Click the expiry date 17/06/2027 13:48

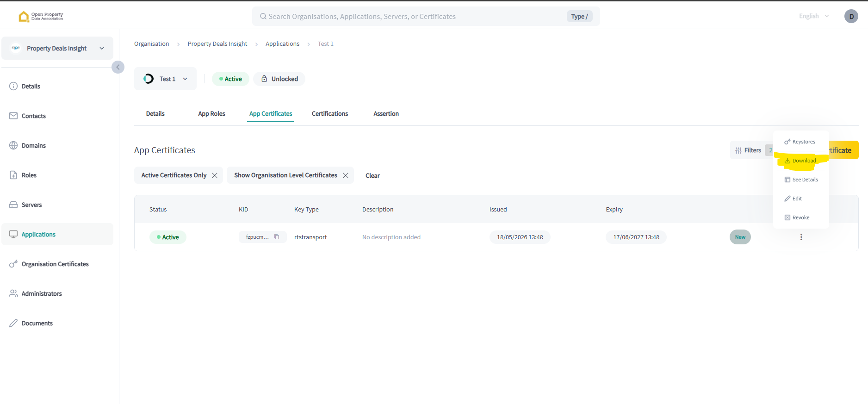636,237
